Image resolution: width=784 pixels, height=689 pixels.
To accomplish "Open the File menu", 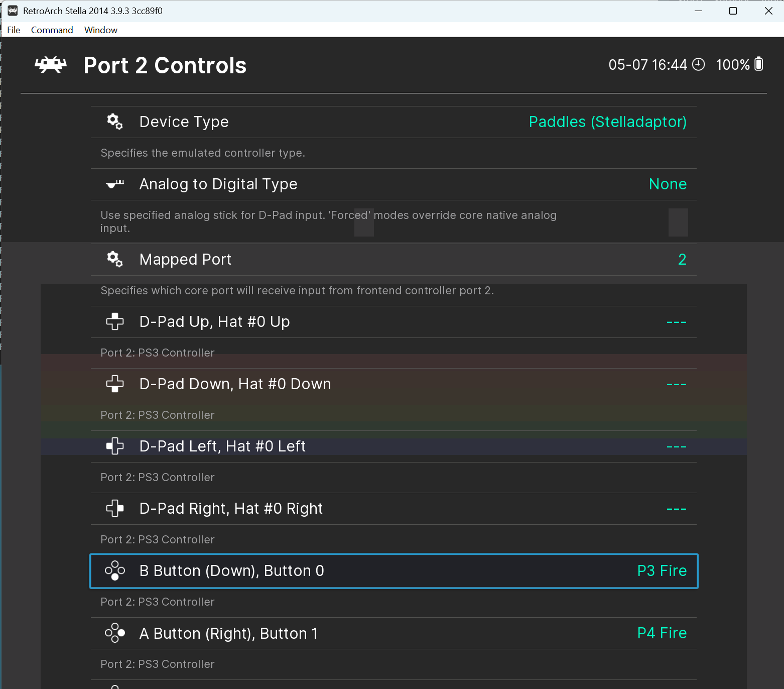I will [x=14, y=30].
